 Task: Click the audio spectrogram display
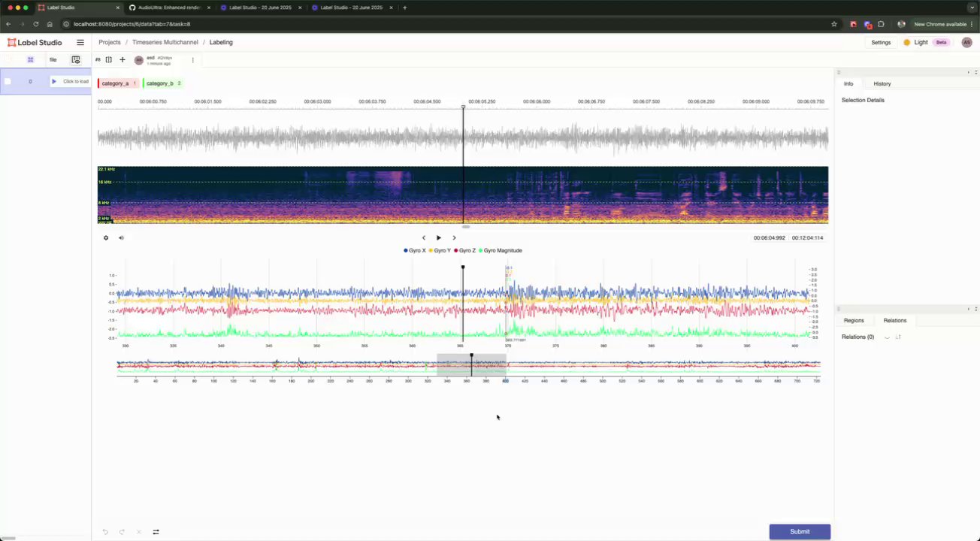pos(463,195)
